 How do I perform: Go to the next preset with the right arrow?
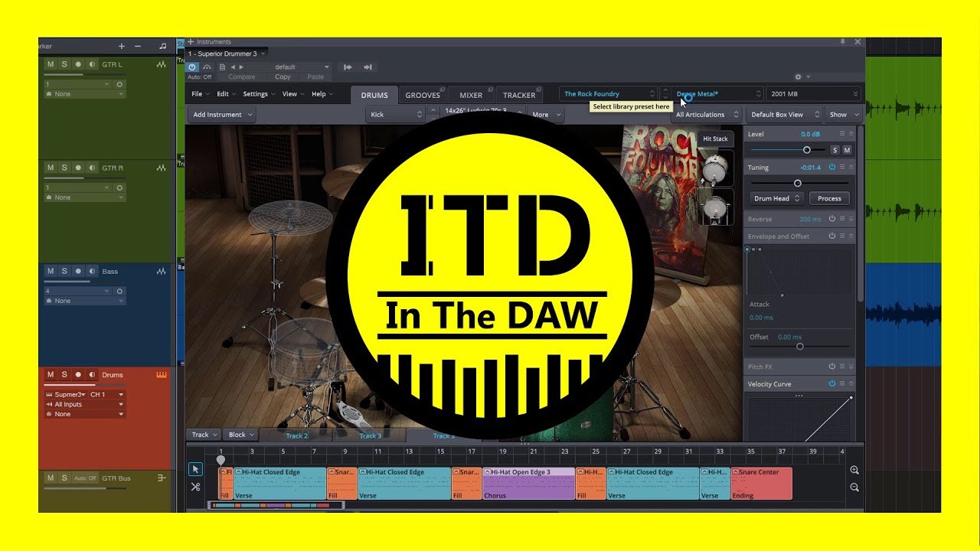click(243, 67)
